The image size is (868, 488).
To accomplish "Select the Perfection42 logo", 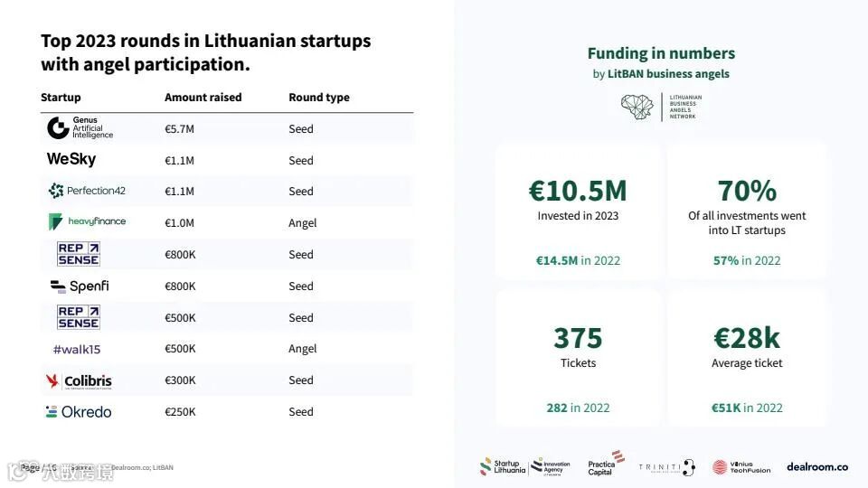I will pos(87,191).
